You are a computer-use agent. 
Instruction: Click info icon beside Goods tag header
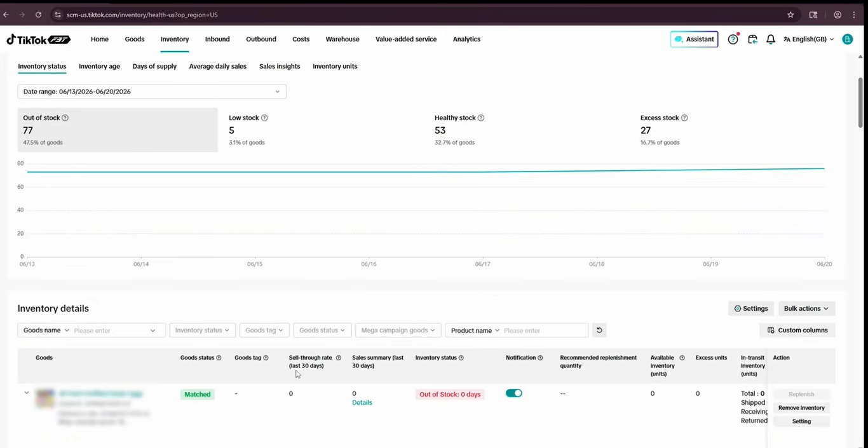click(x=266, y=358)
